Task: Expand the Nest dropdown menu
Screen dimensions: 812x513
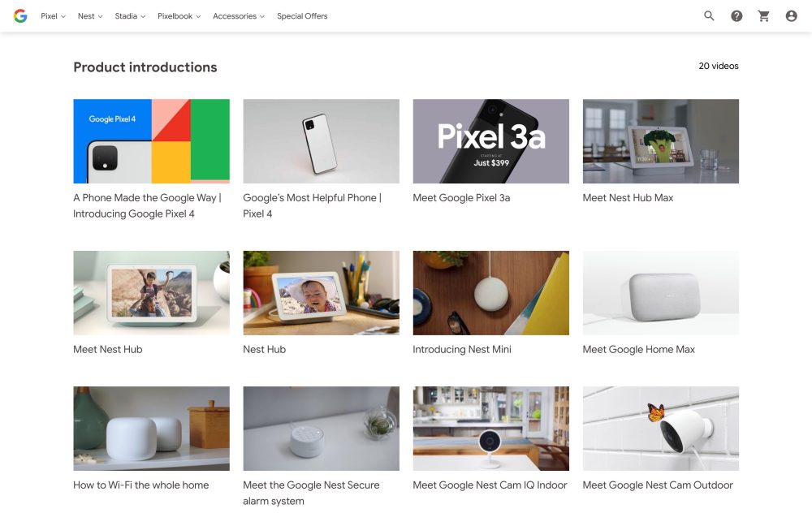Action: (x=90, y=16)
